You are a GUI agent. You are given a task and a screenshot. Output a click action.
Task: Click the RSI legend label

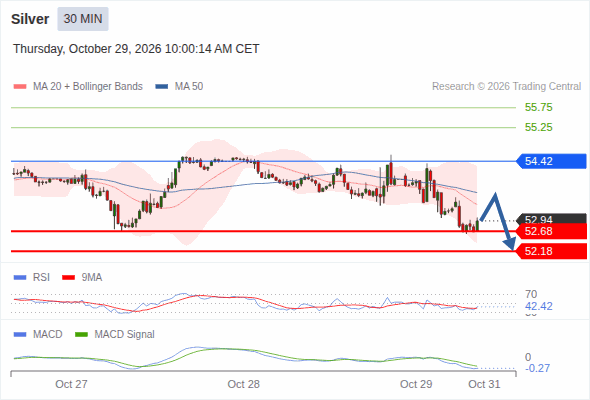pos(41,278)
